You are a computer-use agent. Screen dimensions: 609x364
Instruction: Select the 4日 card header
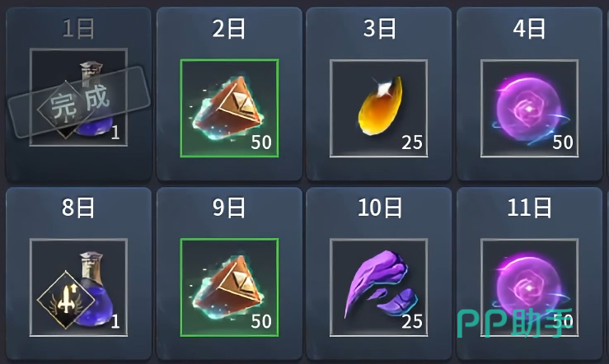click(x=529, y=28)
